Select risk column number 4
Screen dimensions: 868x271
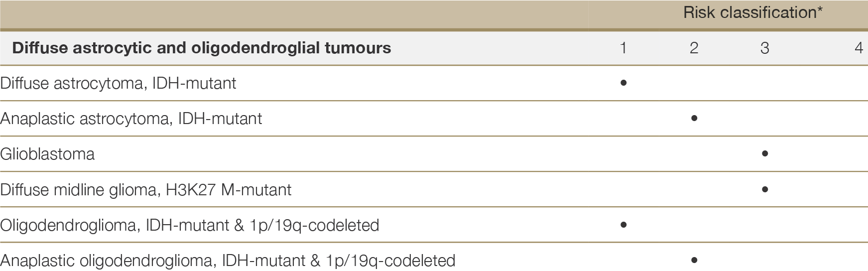(859, 48)
